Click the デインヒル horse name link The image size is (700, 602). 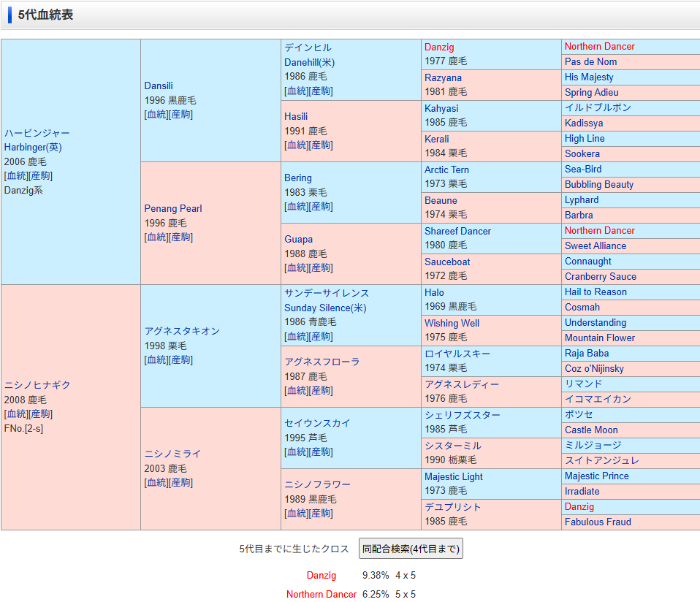(308, 47)
